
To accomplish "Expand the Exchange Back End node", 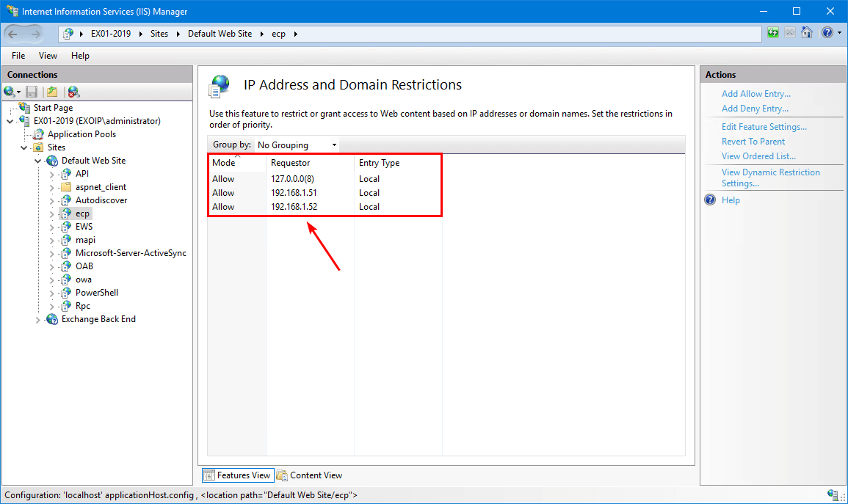I will point(38,319).
